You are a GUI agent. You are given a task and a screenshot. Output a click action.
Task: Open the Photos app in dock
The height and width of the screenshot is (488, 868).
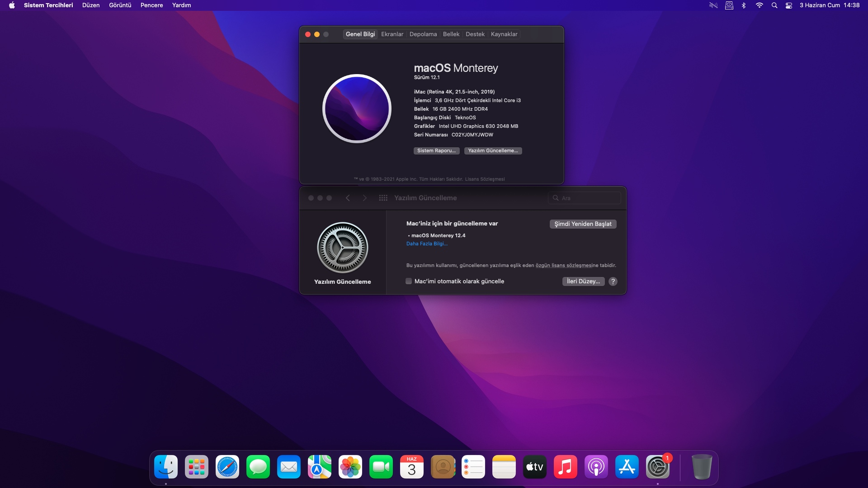(x=350, y=467)
